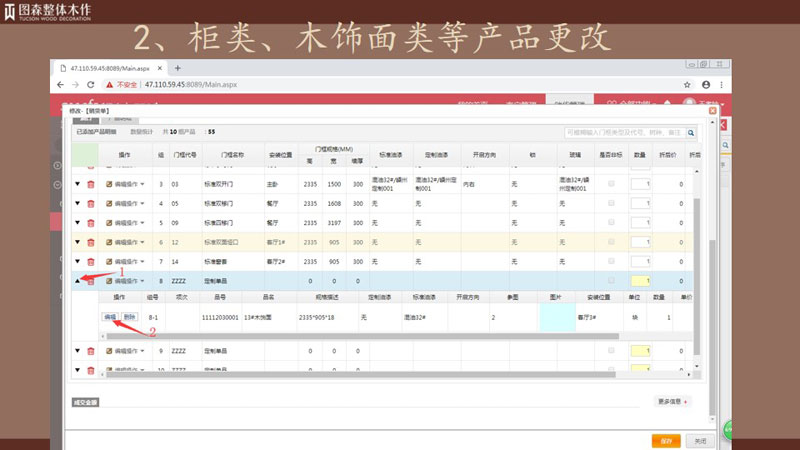Open 编辑操作 dropdown for row 4
The height and width of the screenshot is (450, 800).
click(125, 203)
